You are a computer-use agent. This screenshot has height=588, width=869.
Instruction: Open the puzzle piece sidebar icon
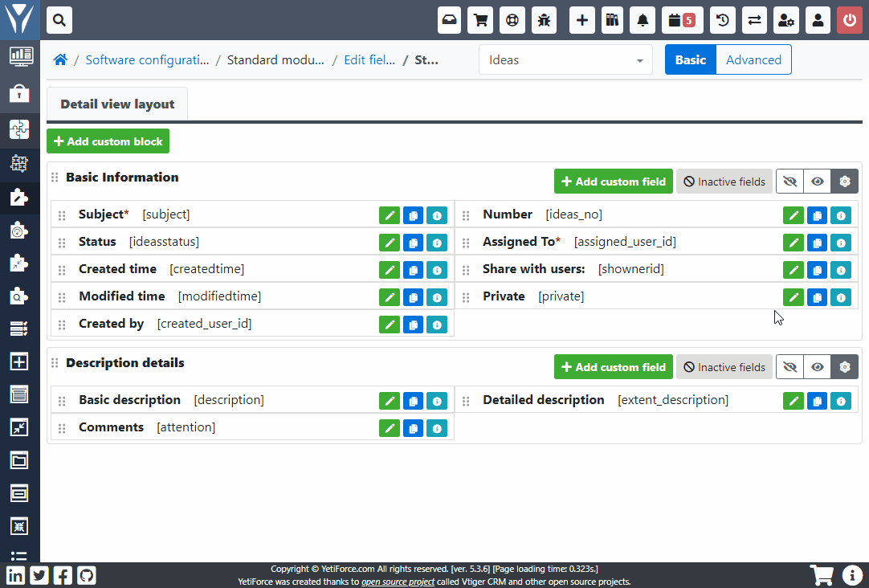19,129
